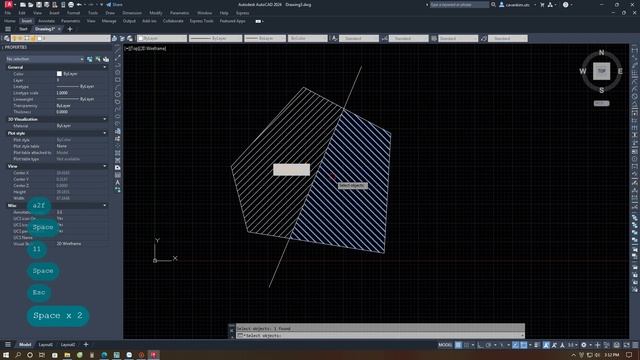Screen dimensions: 640x360
Task: Switch to the Annotate ribbon tab
Action: (x=46, y=21)
